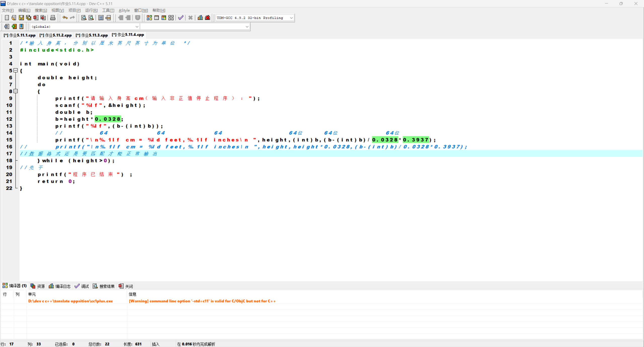
Task: Open the TDM-GCC compiler selection dropdown
Action: (x=291, y=18)
